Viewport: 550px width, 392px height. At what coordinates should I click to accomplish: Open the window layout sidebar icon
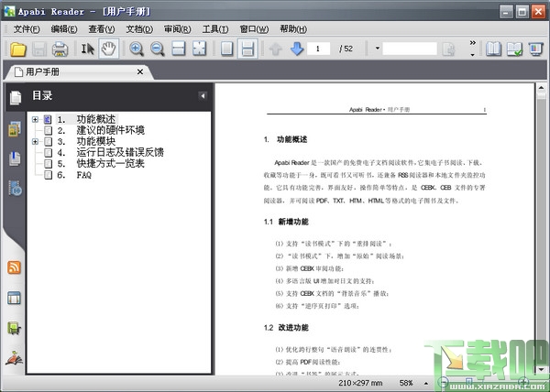tap(14, 298)
